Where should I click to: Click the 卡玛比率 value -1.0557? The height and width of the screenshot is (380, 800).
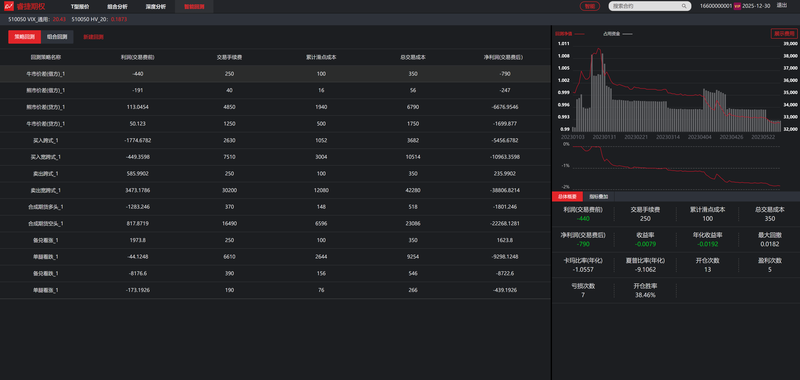(x=583, y=269)
